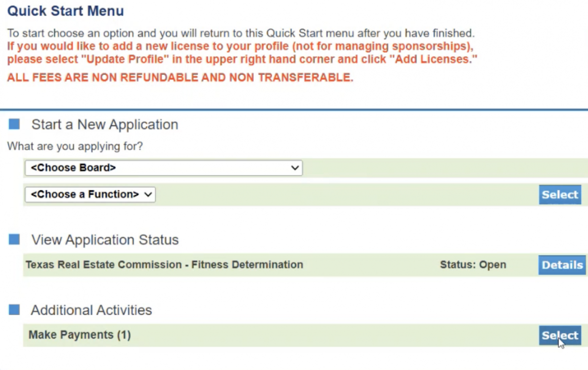Image resolution: width=588 pixels, height=370 pixels.
Task: Click the View Application Status heading
Action: coord(105,240)
